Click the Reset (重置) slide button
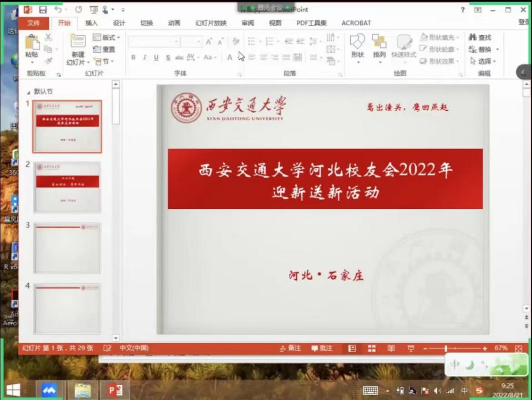Viewport: 532px width, 400px height. tap(104, 49)
